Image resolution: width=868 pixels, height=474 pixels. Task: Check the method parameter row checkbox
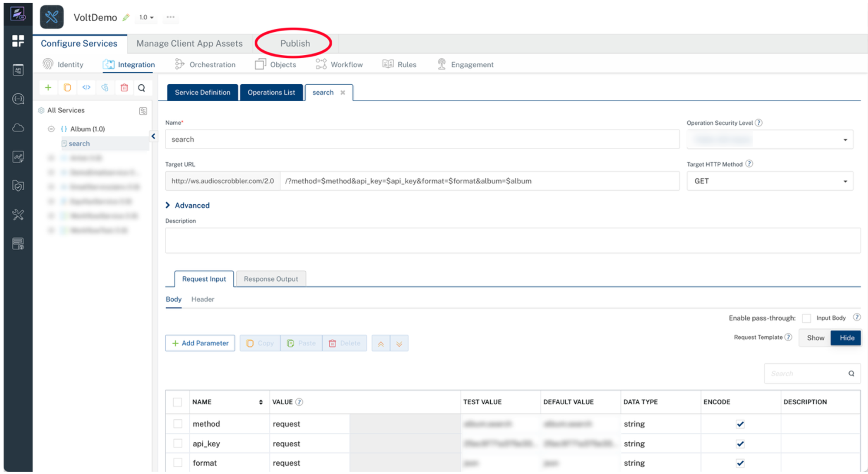tap(178, 424)
